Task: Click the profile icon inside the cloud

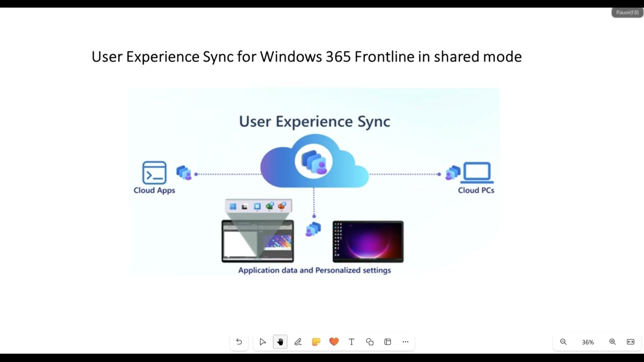Action: coord(314,161)
